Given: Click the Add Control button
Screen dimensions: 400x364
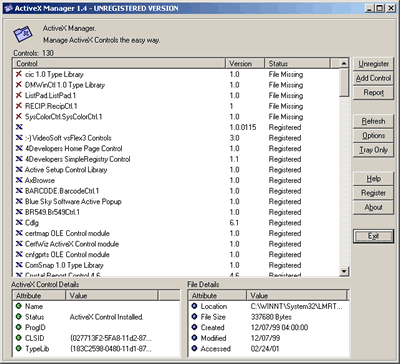Looking at the screenshot, I should (373, 78).
